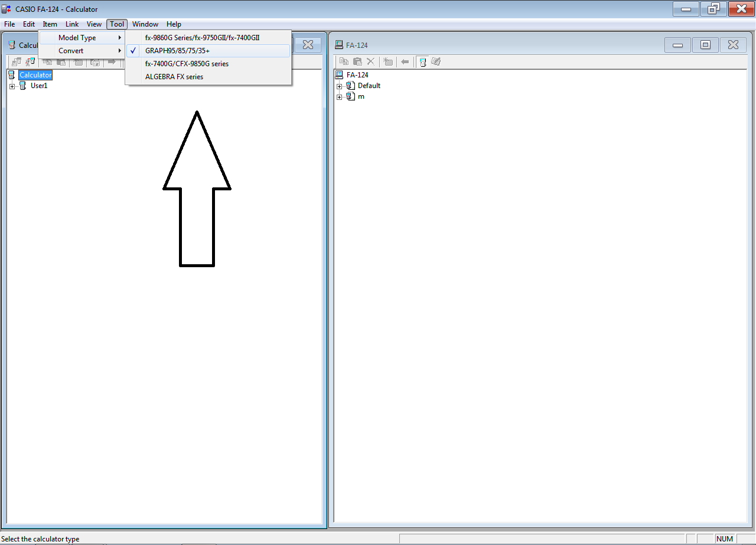
Task: Click the computer icon beside FA-124 tree root
Action: [339, 74]
